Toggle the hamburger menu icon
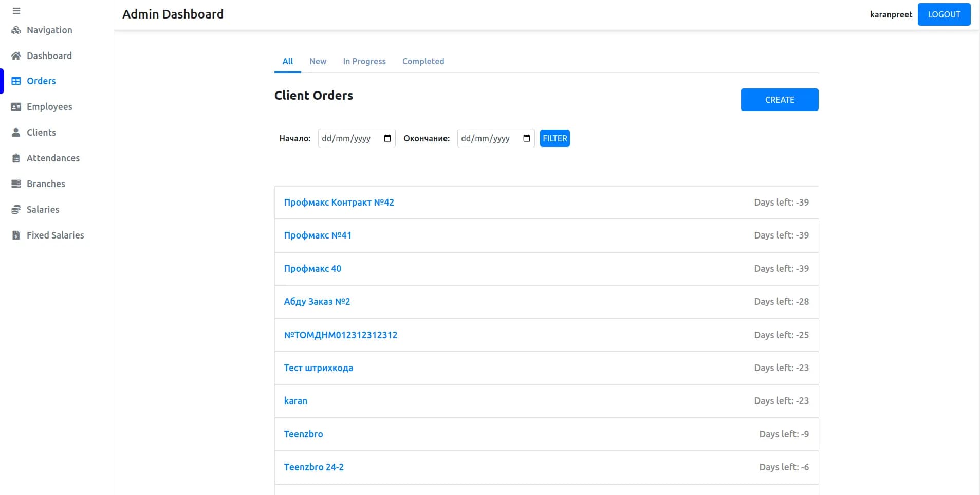This screenshot has height=495, width=980. (x=16, y=11)
